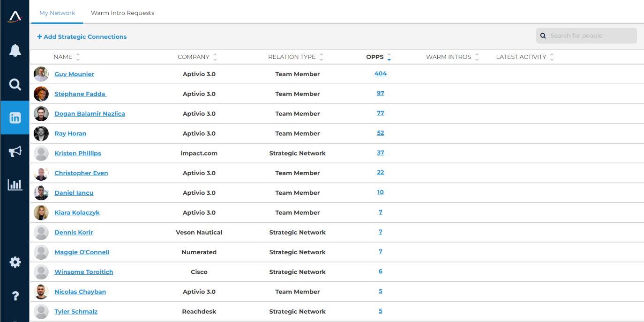Open Nicolas Chayban's 5 opps link

pos(381,291)
